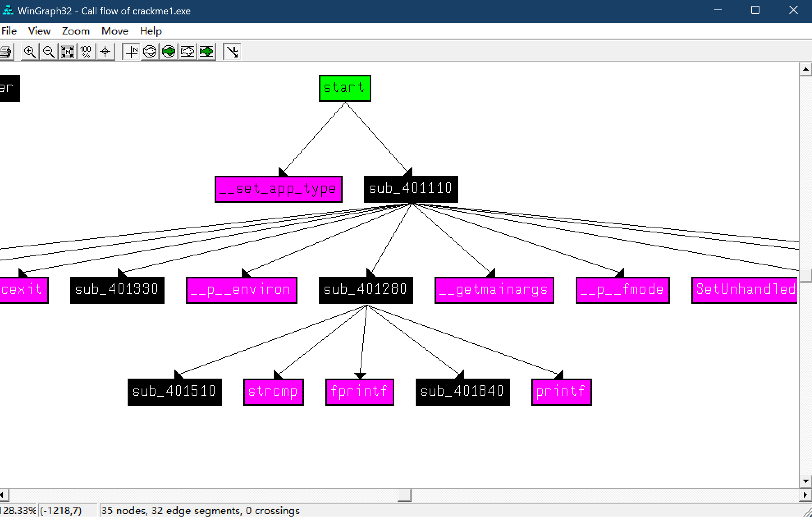812x517 pixels.
Task: Select the __set_app_type node
Action: [x=279, y=189]
